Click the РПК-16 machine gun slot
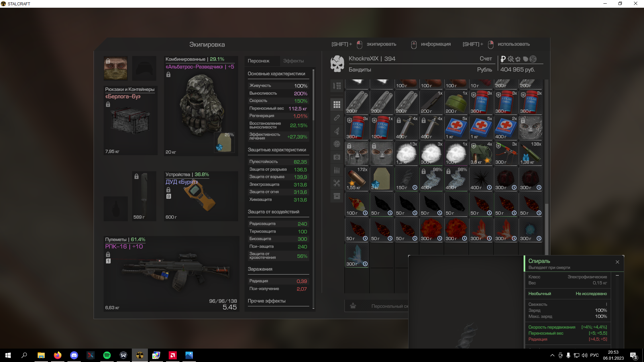The width and height of the screenshot is (644, 362). pyautogui.click(x=171, y=274)
